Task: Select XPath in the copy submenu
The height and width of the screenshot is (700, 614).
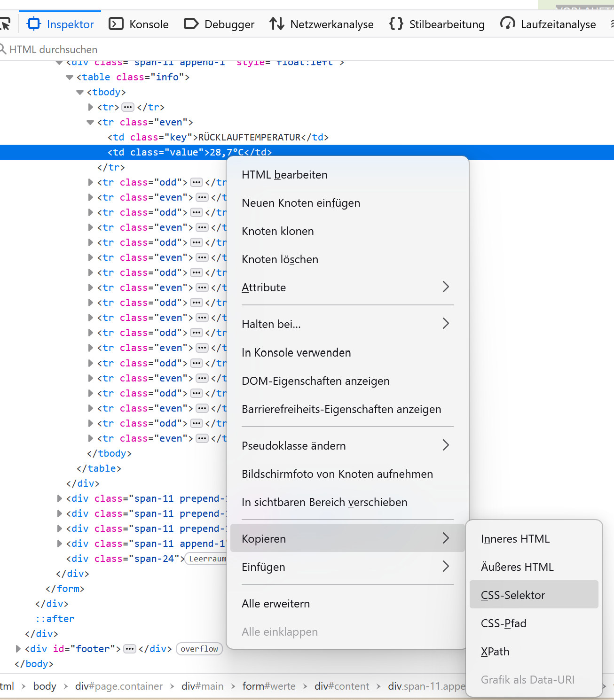Action: click(495, 652)
